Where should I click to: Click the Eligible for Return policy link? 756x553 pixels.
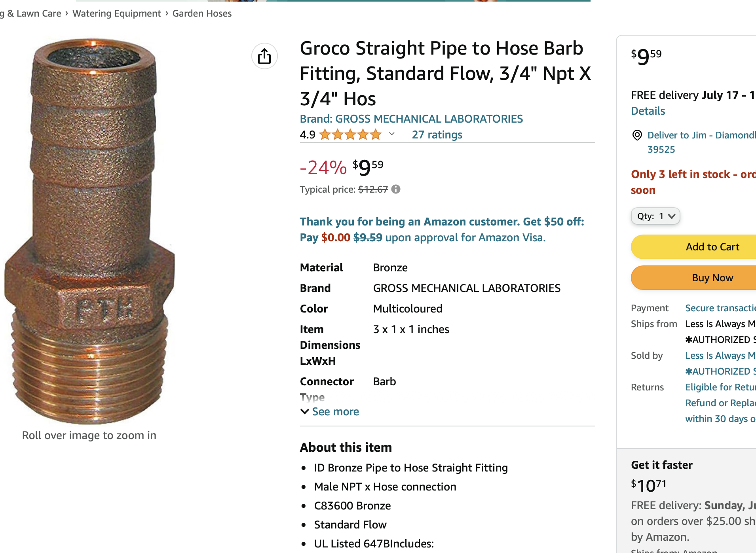pos(720,387)
